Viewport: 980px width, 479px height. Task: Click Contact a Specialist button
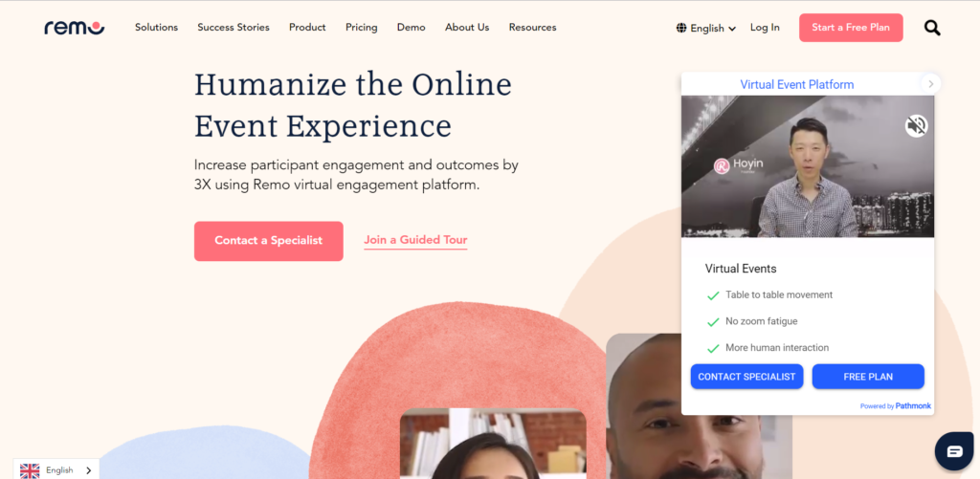(x=269, y=240)
